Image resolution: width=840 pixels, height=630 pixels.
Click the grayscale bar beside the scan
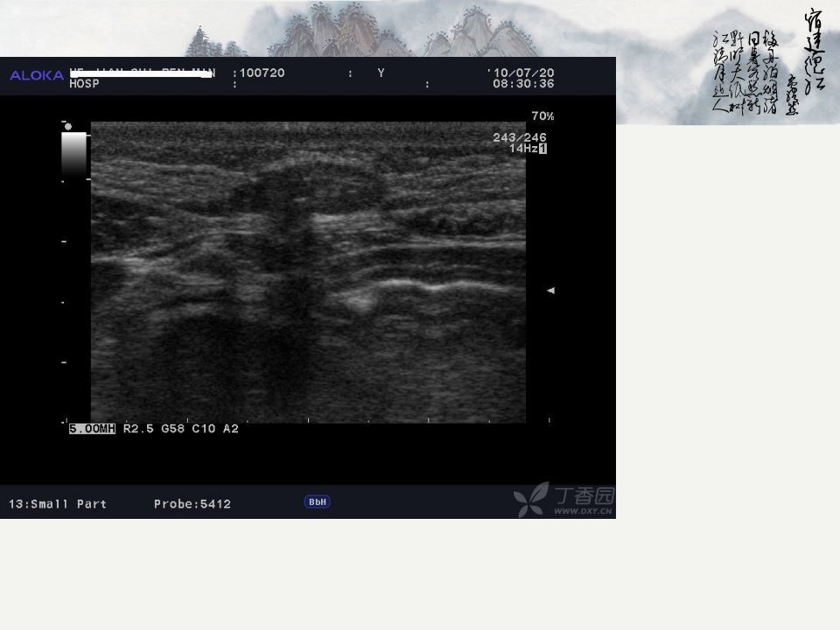tap(73, 155)
